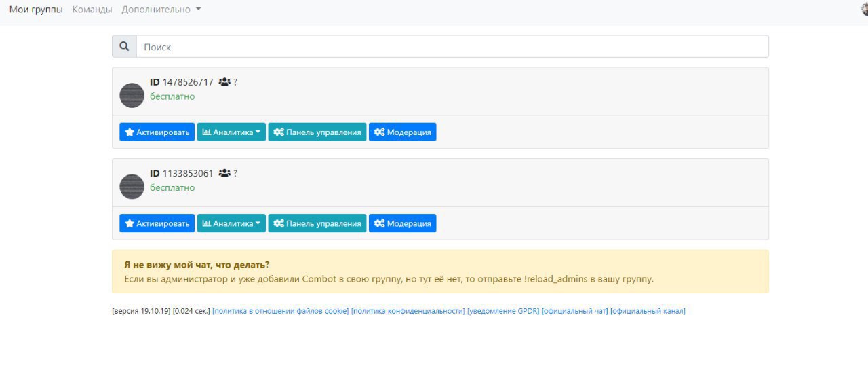Image resolution: width=868 pixels, height=387 pixels.
Task: Click the search magnifier icon
Action: [124, 46]
